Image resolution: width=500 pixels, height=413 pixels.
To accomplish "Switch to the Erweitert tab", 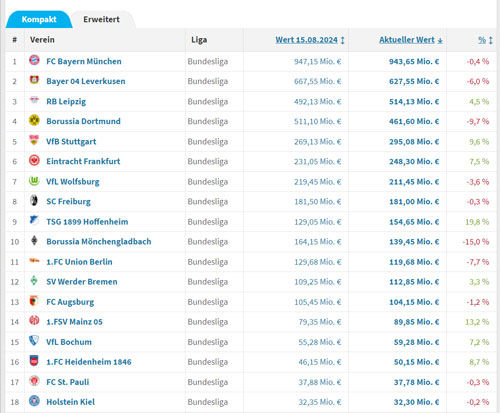I will pyautogui.click(x=101, y=19).
